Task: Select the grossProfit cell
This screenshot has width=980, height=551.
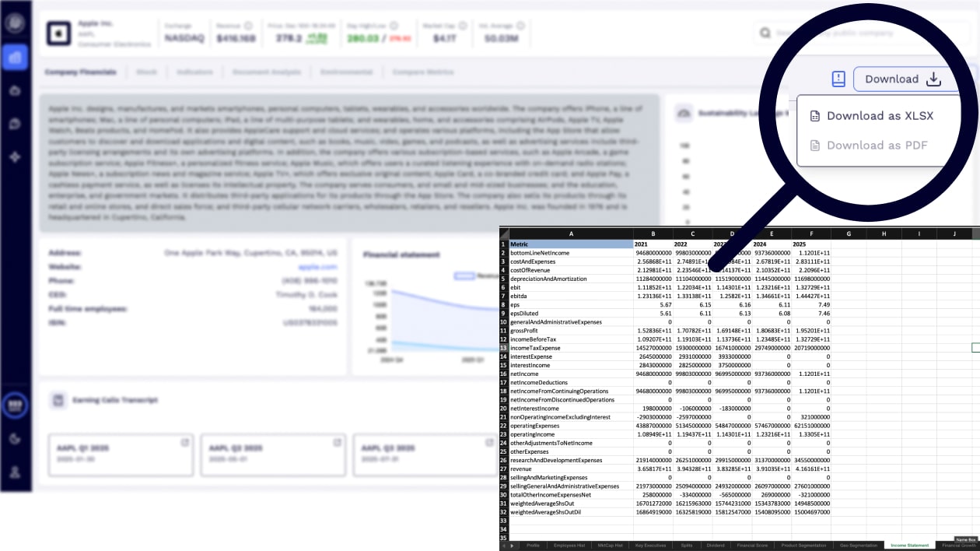Action: click(571, 331)
